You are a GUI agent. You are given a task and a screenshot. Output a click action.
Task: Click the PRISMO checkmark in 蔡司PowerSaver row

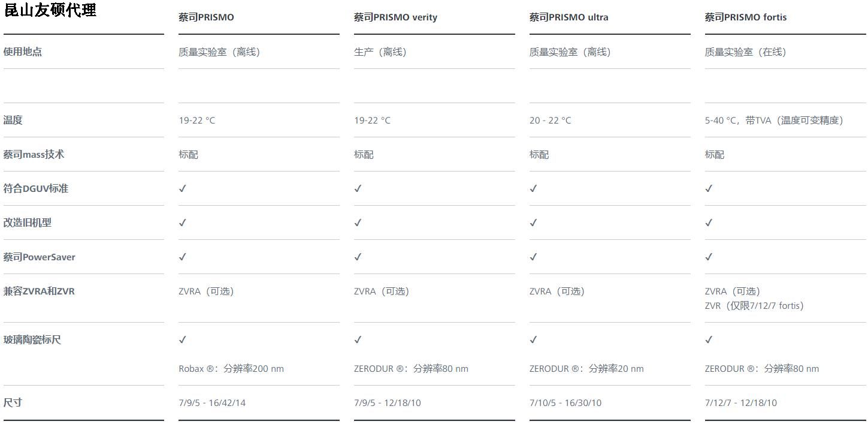183,257
